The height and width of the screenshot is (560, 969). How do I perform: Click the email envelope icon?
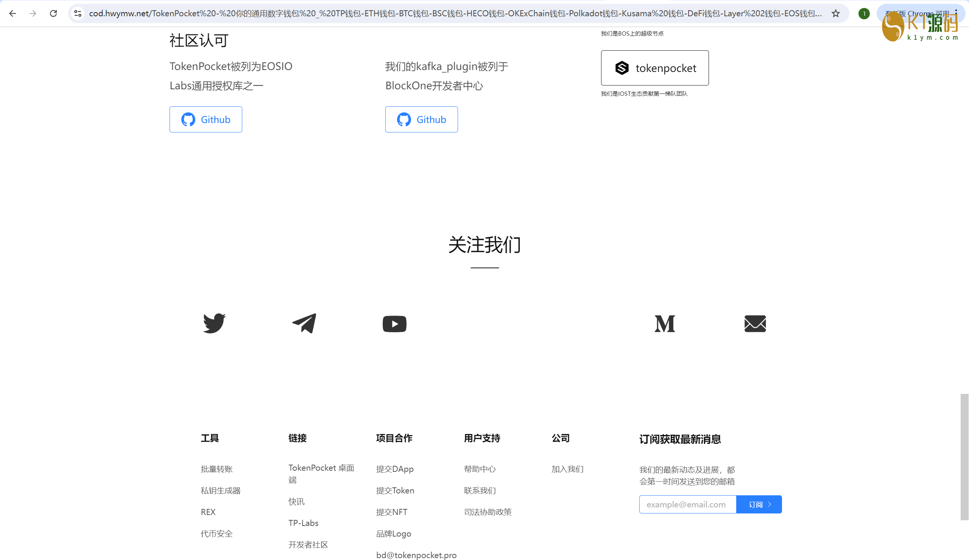755,324
